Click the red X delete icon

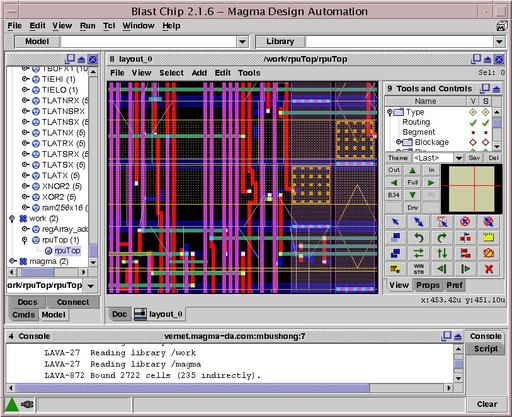489,269
